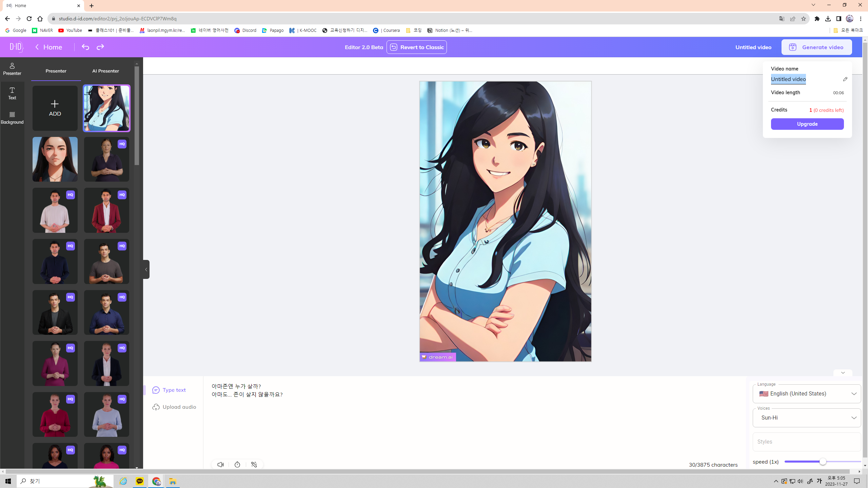
Task: Open the Chrome profile avatar
Action: pyautogui.click(x=850, y=19)
